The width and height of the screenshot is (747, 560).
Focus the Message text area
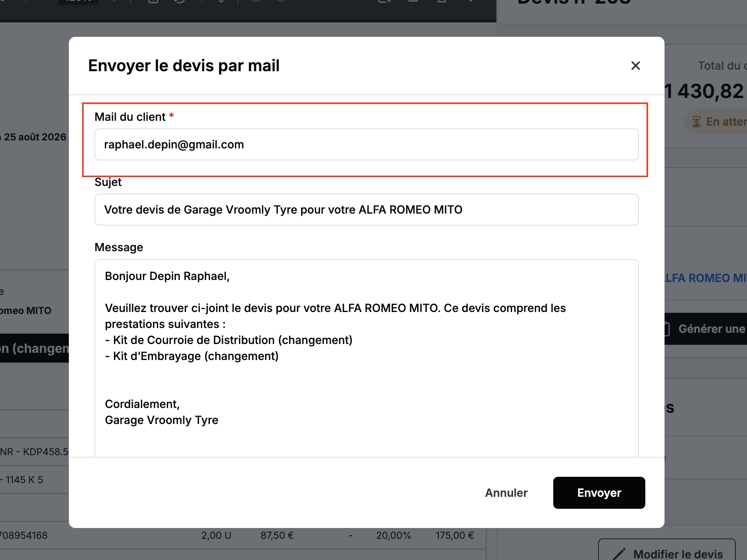pos(366,358)
